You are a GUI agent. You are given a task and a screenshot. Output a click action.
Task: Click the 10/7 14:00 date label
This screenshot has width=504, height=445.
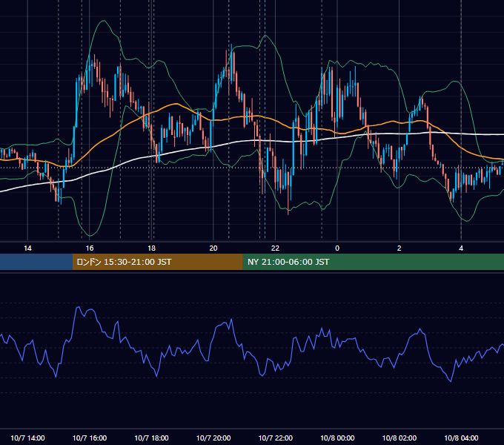pos(27,438)
